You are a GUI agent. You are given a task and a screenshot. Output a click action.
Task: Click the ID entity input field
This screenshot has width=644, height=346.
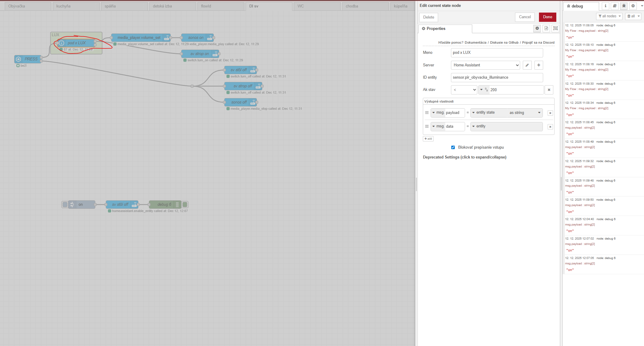point(497,77)
